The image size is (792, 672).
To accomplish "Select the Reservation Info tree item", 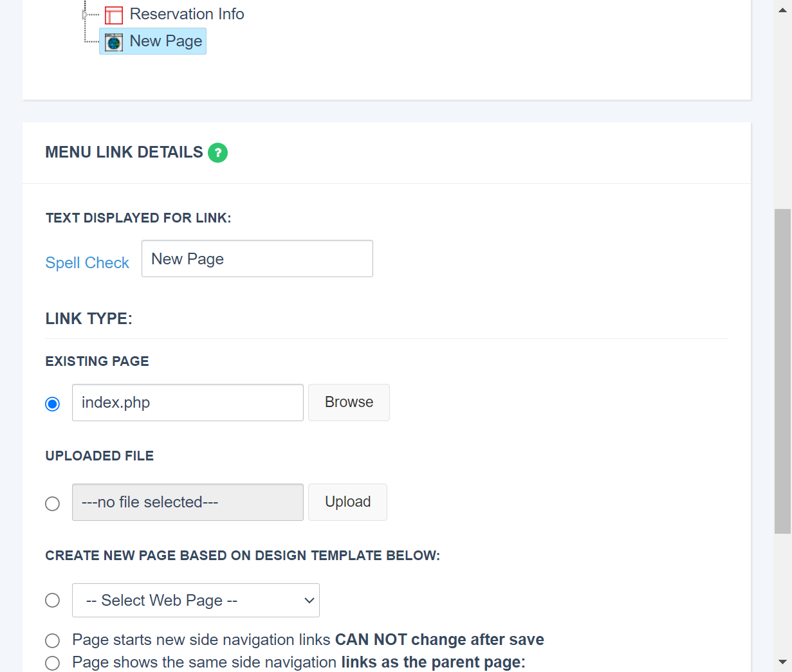I will click(187, 14).
